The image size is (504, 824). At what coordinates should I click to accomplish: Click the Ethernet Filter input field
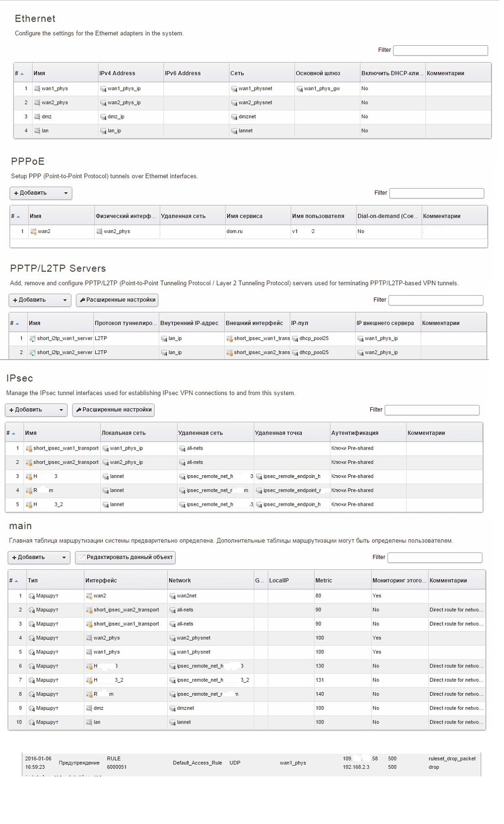tap(440, 50)
